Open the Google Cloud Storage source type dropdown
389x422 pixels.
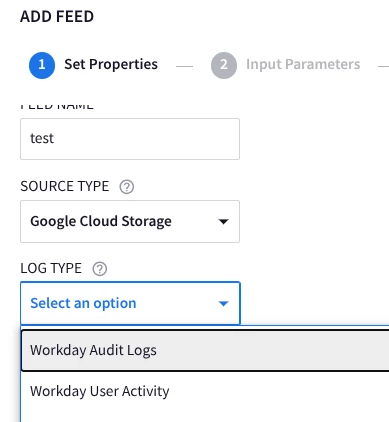point(130,221)
